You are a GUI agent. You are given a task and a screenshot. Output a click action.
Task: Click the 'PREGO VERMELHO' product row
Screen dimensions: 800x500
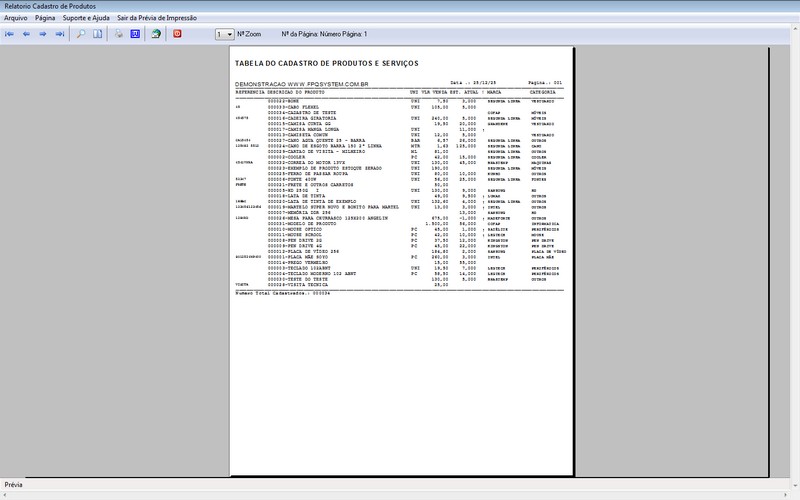pos(399,263)
